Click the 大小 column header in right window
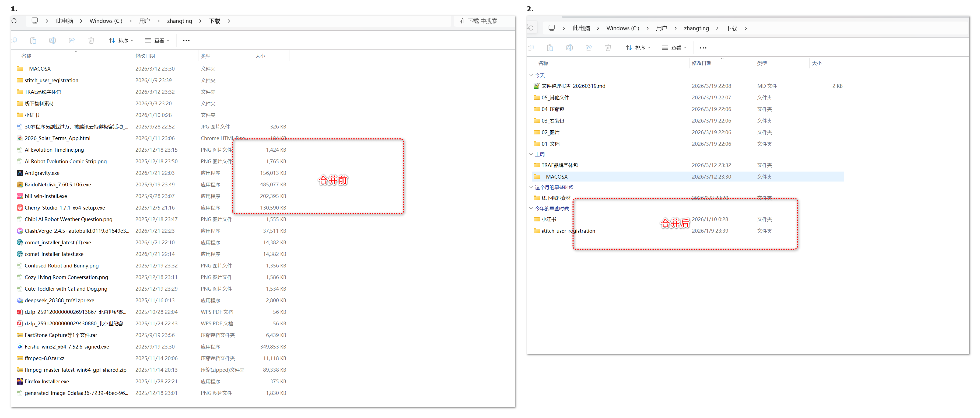The image size is (980, 418). tap(816, 63)
